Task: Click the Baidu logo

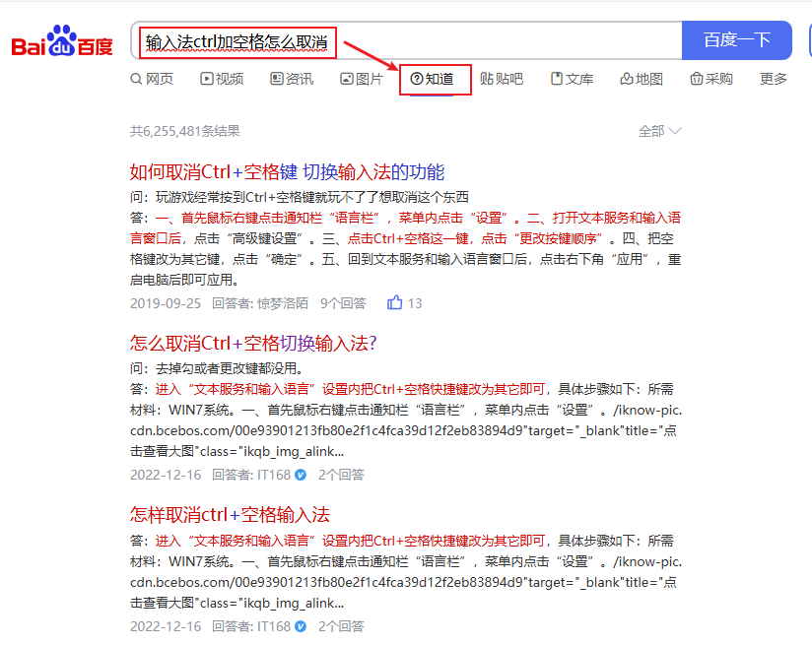Action: pos(62,42)
